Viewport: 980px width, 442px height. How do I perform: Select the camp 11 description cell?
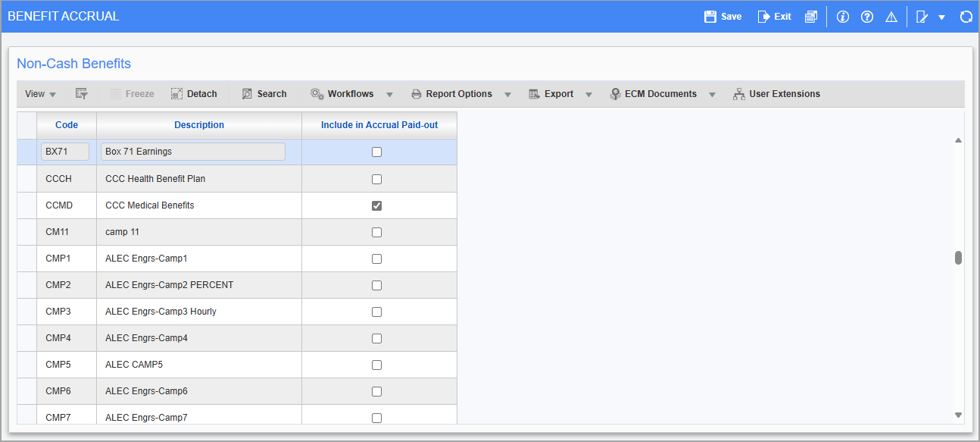(199, 232)
